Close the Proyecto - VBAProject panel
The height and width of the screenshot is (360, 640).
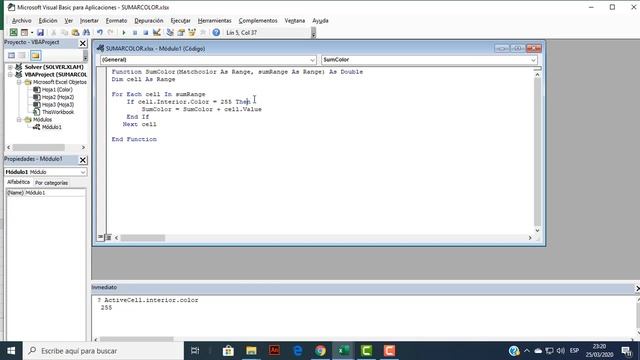click(82, 43)
